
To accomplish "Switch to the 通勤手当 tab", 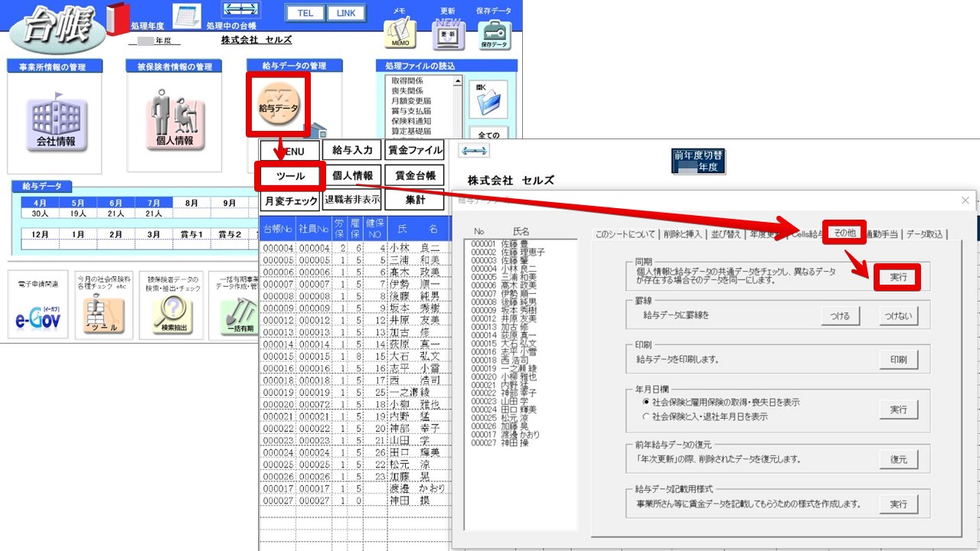I will point(883,234).
